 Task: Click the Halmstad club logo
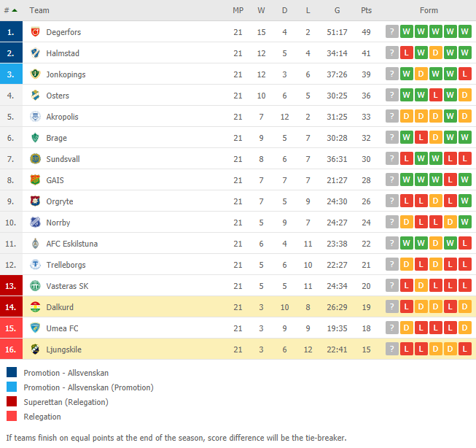coord(35,53)
